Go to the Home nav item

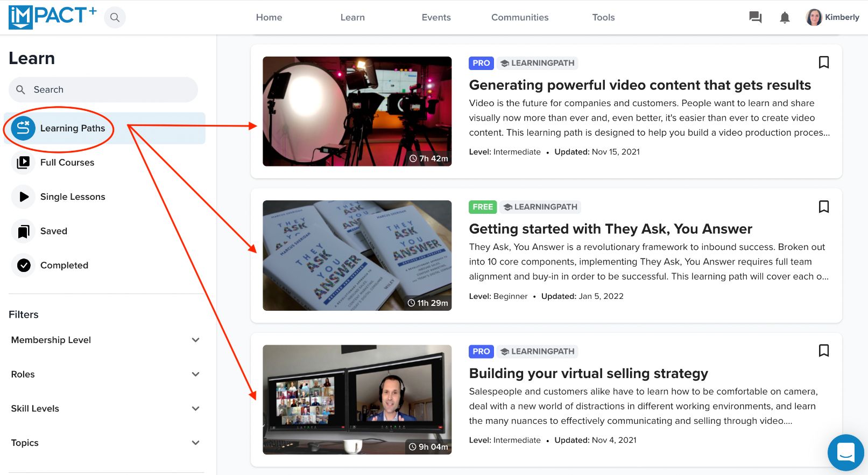coord(269,17)
